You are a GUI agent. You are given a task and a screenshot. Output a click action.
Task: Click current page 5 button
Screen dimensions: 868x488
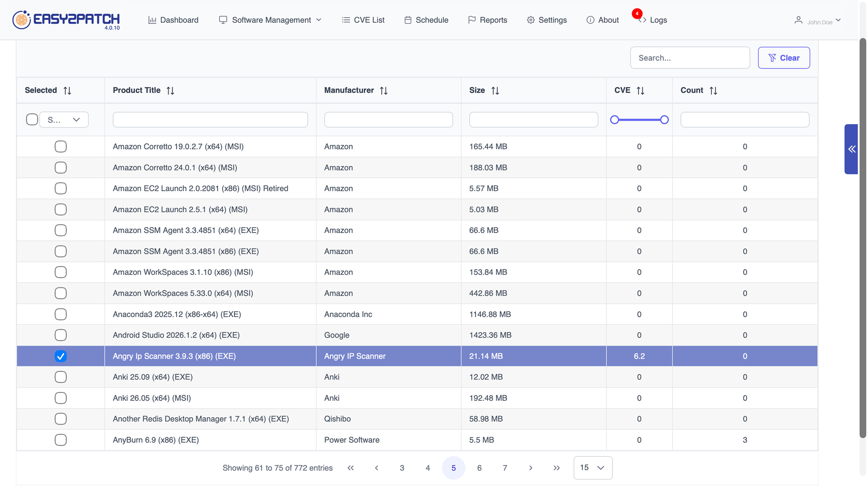pos(454,468)
